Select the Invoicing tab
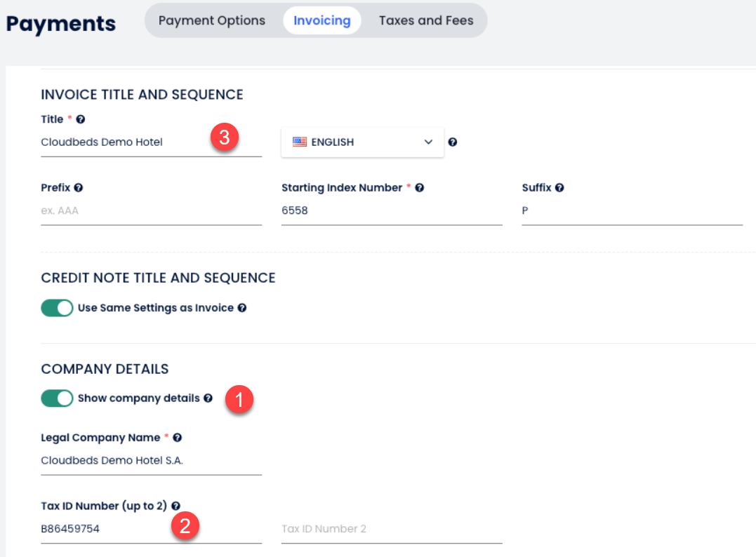The height and width of the screenshot is (557, 756). 322,20
